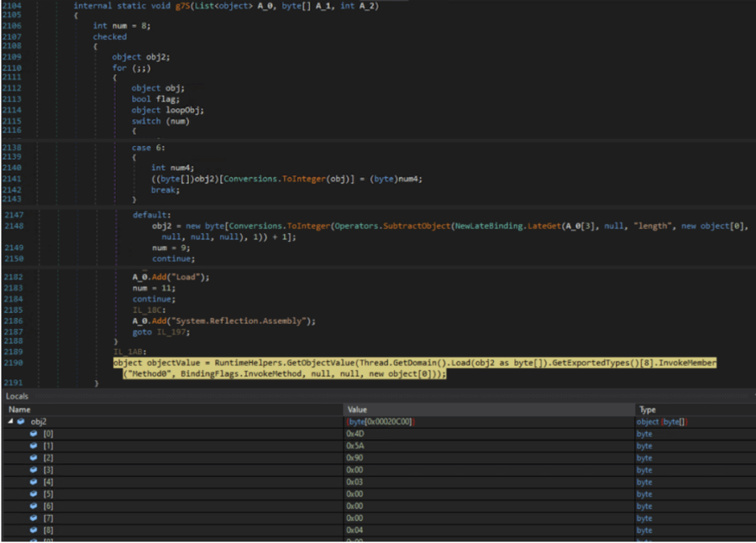The height and width of the screenshot is (543, 756).
Task: Click the icon beside array element [4]
Action: [x=33, y=482]
